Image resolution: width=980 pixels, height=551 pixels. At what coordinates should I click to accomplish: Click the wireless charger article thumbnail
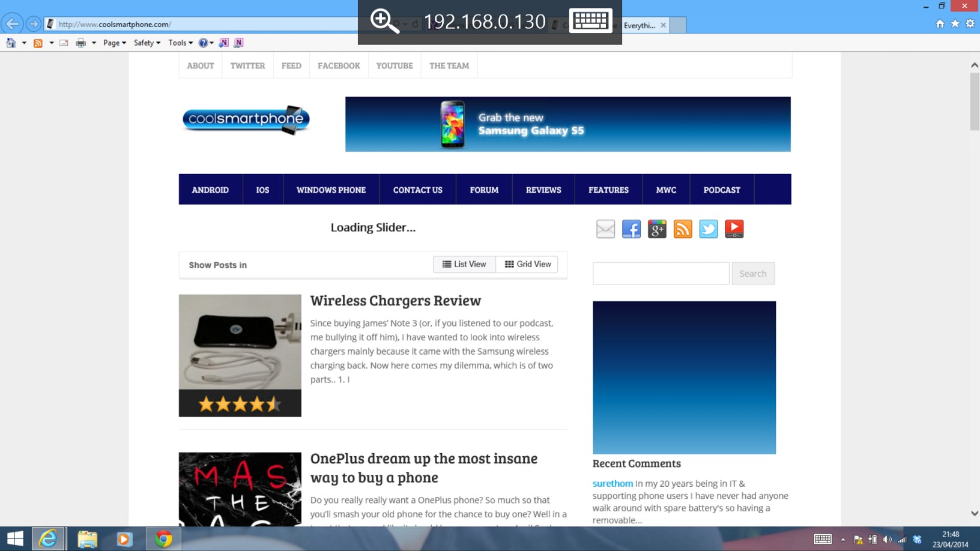(240, 355)
